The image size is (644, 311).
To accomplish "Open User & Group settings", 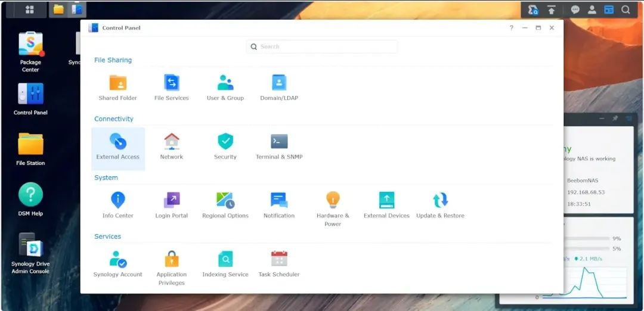I will coord(225,88).
